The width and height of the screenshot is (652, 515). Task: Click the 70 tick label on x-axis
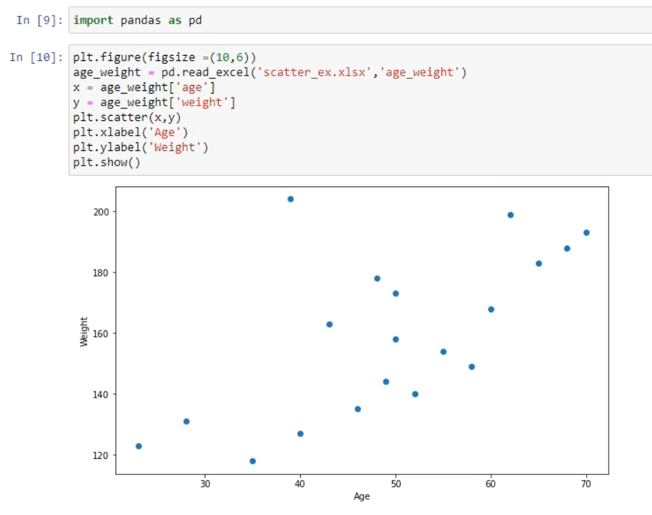click(x=586, y=485)
